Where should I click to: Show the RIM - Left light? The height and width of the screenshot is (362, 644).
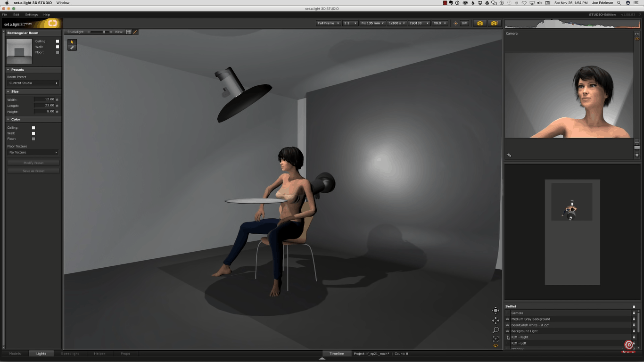point(508,343)
